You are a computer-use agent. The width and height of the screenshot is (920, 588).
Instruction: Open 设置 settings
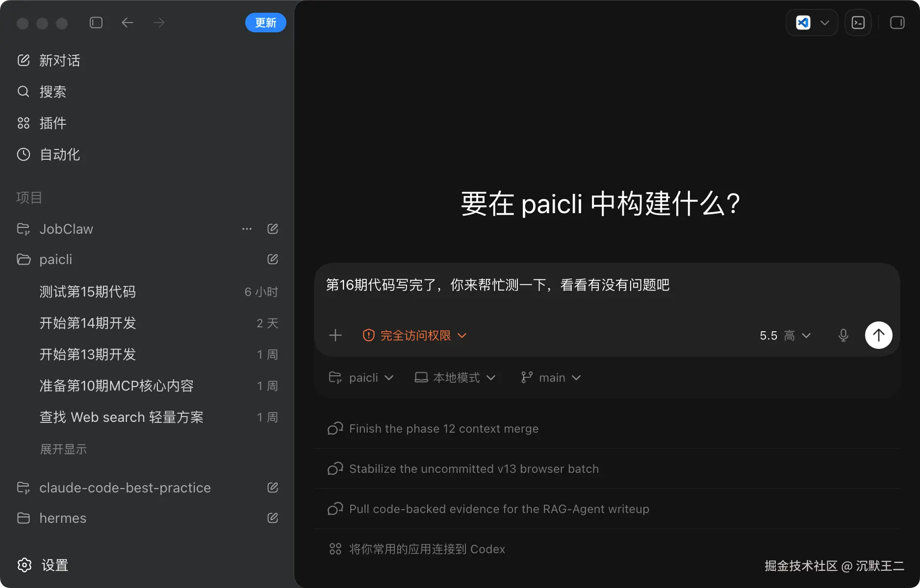click(43, 565)
